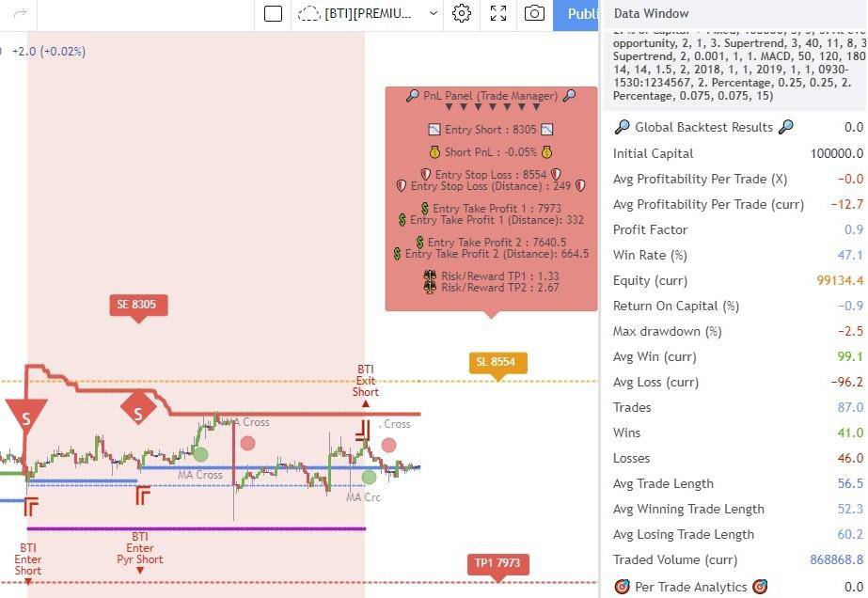Viewport: 868px width, 598px height.
Task: Take a chart snapshot with the camera icon
Action: click(x=534, y=13)
